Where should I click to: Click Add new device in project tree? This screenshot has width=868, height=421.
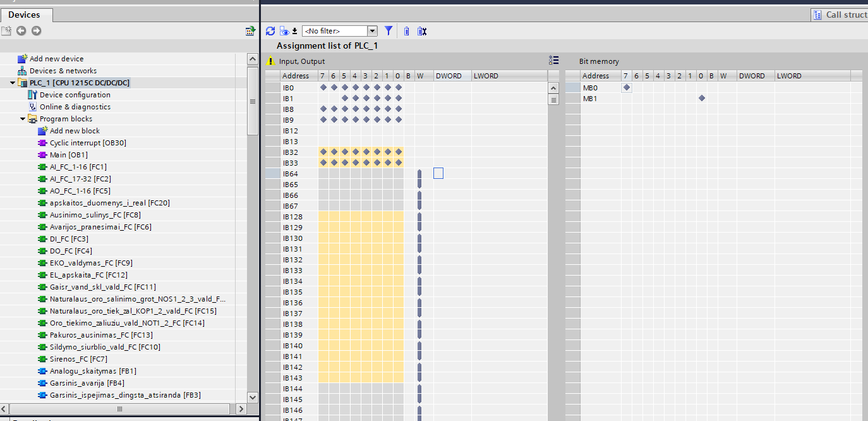click(56, 59)
